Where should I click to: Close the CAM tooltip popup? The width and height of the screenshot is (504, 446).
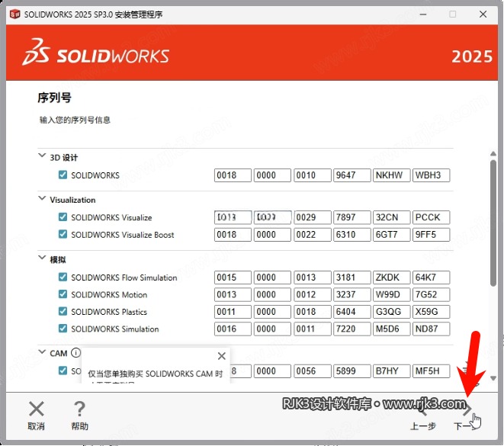point(221,356)
